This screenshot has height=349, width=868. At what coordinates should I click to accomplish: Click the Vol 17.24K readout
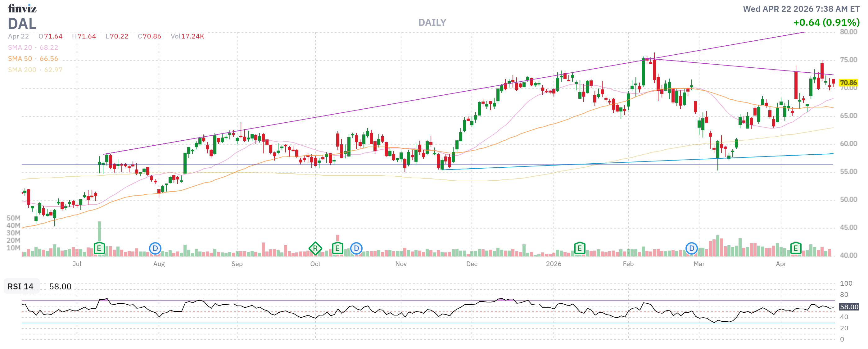tap(187, 36)
